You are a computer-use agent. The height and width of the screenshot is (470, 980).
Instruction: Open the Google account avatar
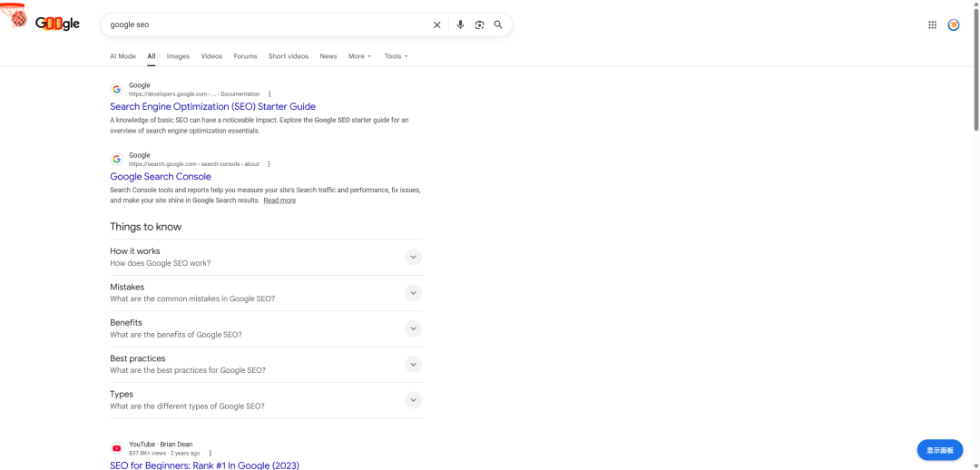tap(954, 25)
